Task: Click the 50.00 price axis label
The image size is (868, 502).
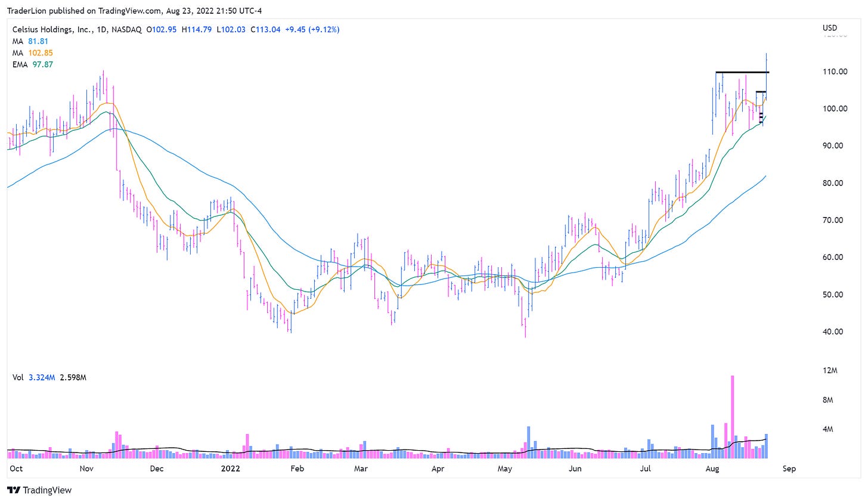Action: coord(834,295)
